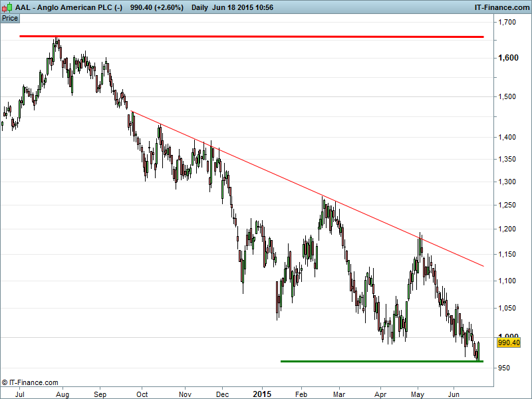Click the Daily timeframe label
This screenshot has height=399, width=532.
coord(199,7)
